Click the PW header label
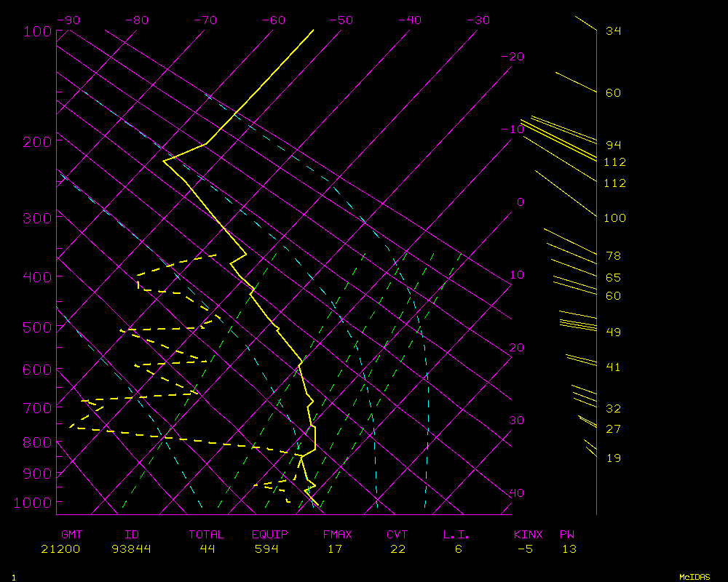Viewport: 728px width, 582px height. point(567,535)
